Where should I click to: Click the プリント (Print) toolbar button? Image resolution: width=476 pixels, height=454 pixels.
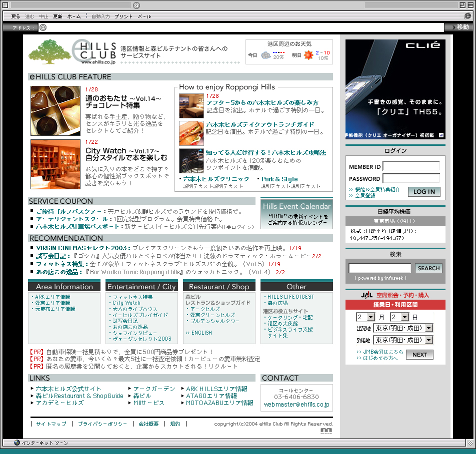point(123,16)
